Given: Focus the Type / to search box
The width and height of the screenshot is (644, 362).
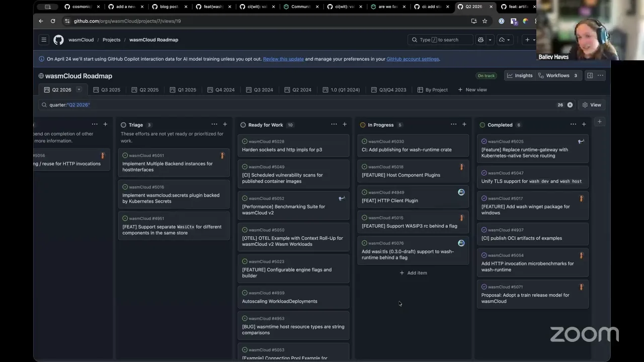Looking at the screenshot, I should (440, 40).
